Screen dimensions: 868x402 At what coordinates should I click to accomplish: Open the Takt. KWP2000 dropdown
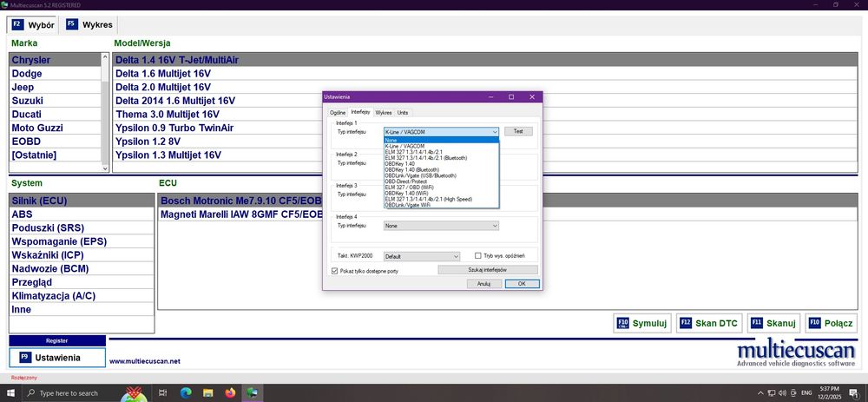422,256
